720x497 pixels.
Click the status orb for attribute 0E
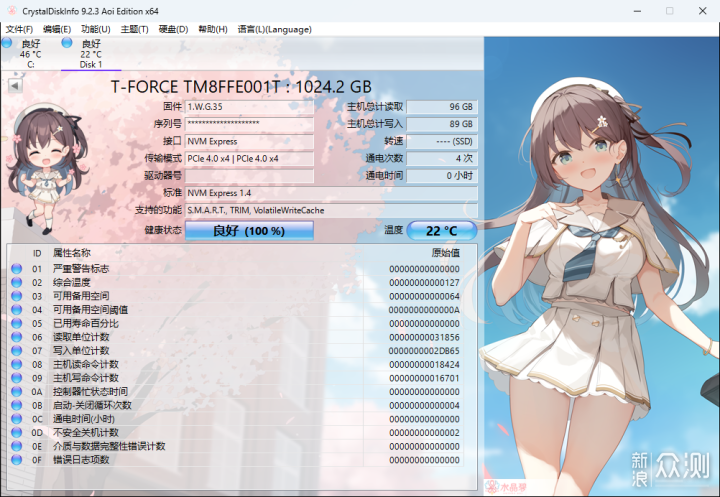tap(17, 446)
